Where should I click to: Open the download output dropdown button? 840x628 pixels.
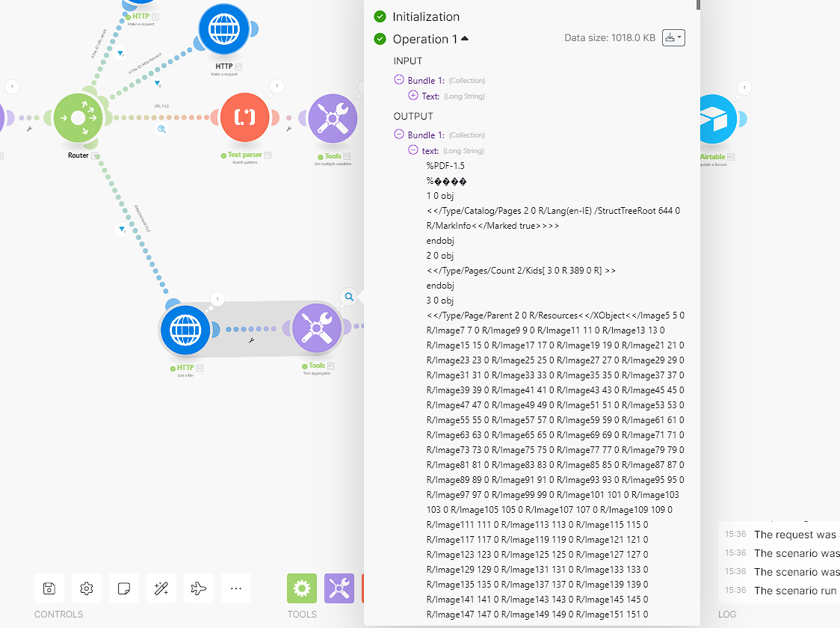(673, 37)
